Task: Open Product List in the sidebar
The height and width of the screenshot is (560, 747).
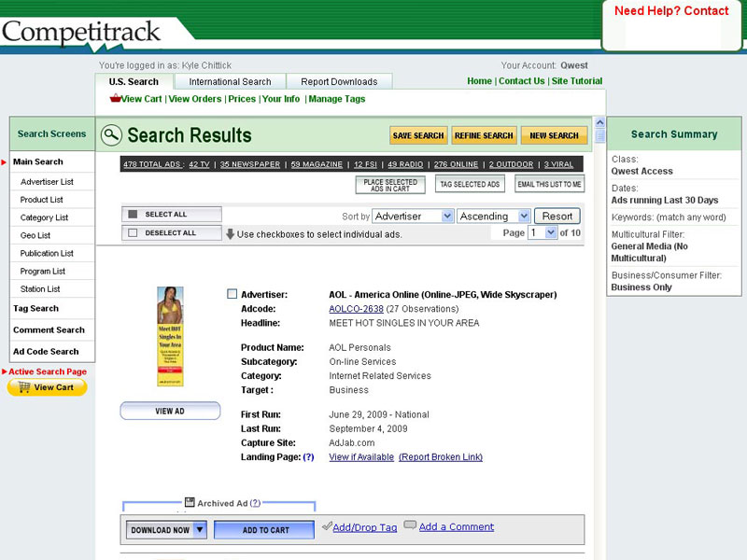Action: point(41,200)
